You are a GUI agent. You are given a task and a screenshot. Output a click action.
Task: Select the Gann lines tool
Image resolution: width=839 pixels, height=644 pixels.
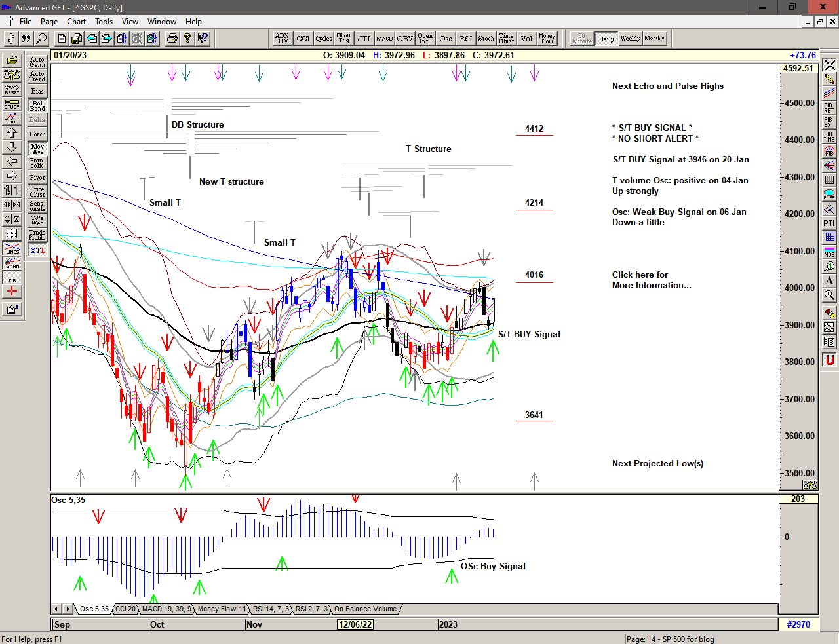[x=12, y=263]
